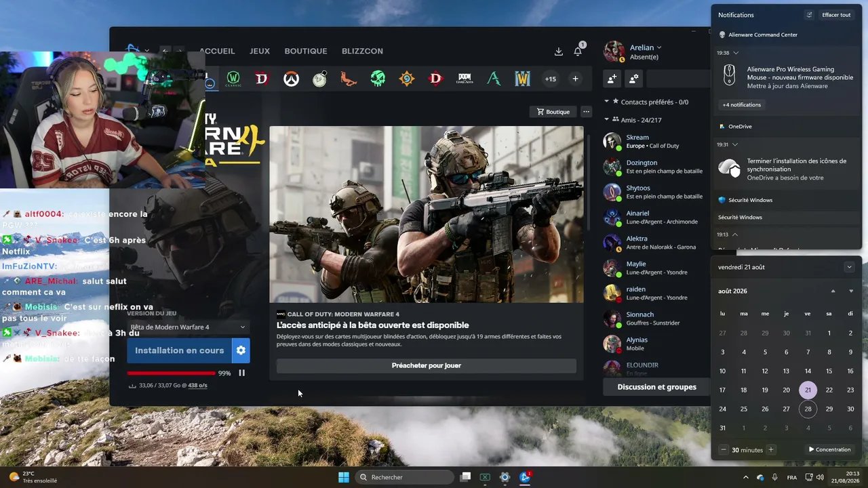Show the +15 more games

point(551,79)
